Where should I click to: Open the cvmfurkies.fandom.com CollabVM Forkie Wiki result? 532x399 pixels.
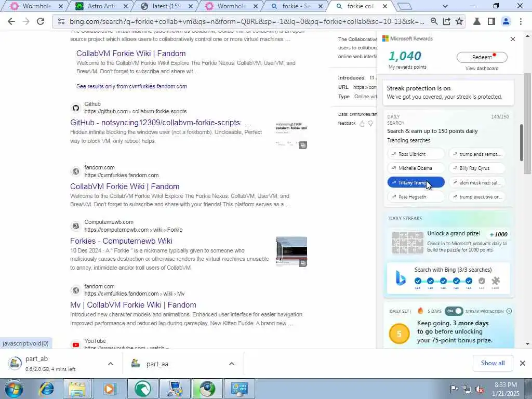tap(125, 187)
